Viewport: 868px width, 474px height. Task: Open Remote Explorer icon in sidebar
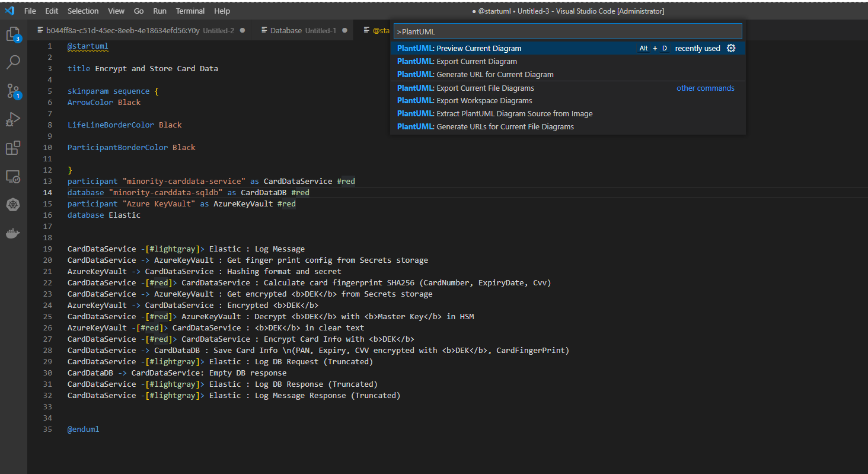13,176
